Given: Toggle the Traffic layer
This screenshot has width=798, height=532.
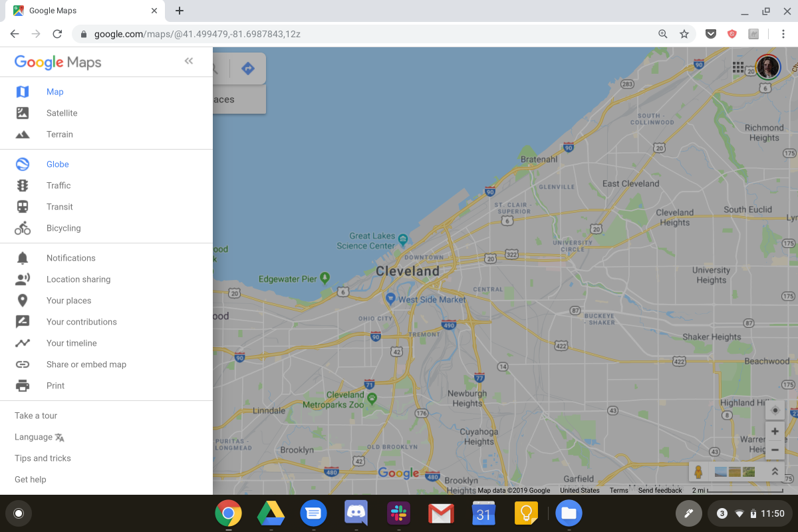Looking at the screenshot, I should (58, 186).
